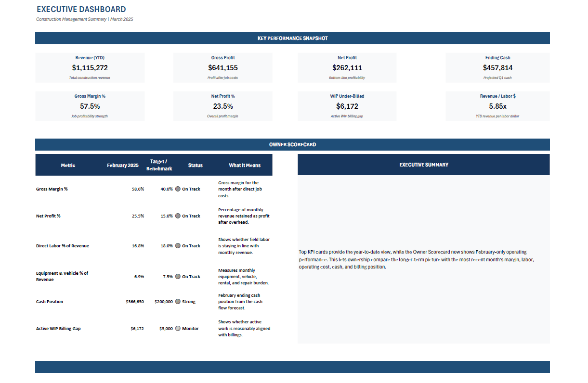Select the WIP Under-Billed card value $6,172
Viewport: 588px width, 383px height.
click(347, 106)
